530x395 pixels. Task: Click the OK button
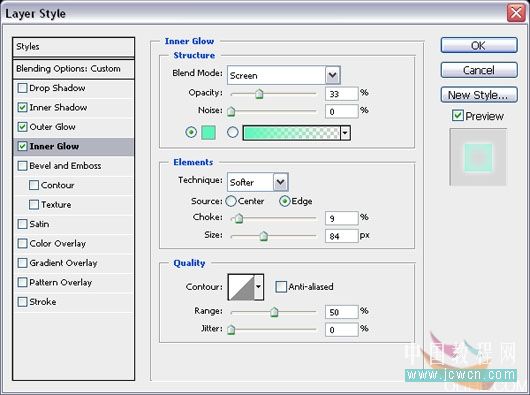(479, 45)
